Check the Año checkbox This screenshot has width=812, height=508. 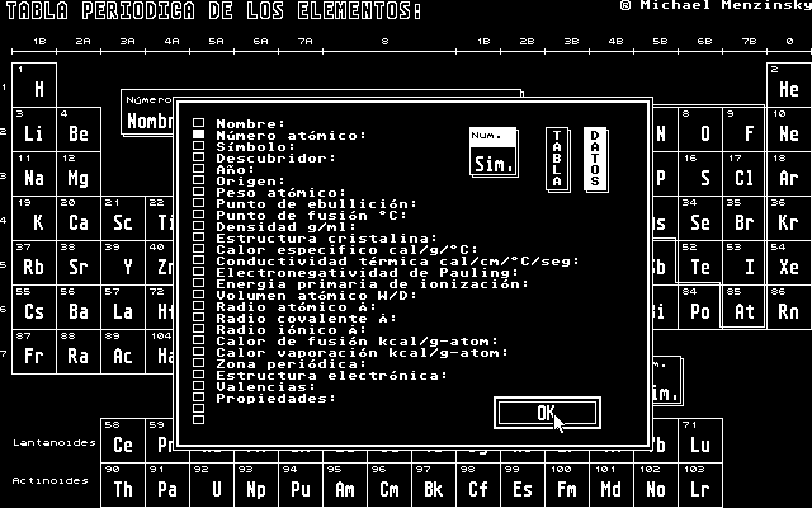pos(199,168)
